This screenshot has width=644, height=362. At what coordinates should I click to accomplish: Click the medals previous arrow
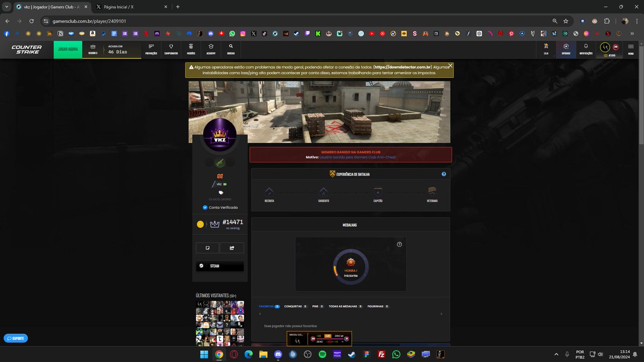260,314
